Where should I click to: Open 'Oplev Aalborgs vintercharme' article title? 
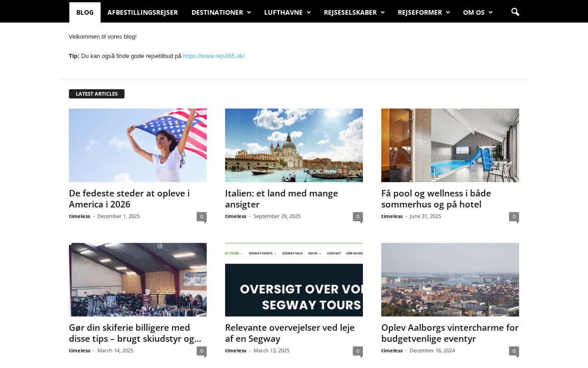[x=450, y=333]
